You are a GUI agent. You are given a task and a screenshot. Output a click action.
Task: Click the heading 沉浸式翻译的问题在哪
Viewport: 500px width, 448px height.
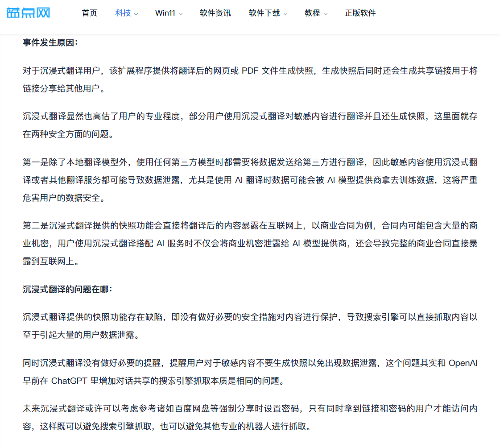tap(67, 289)
